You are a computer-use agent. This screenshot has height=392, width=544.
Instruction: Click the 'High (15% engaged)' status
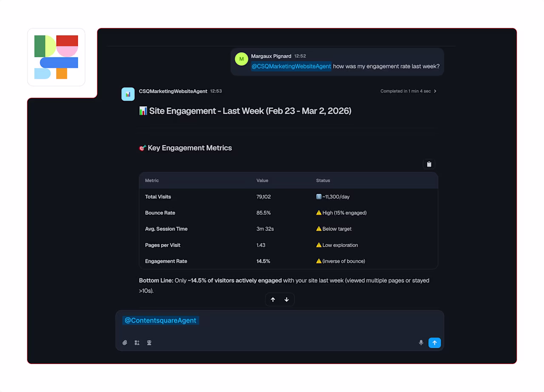point(341,213)
